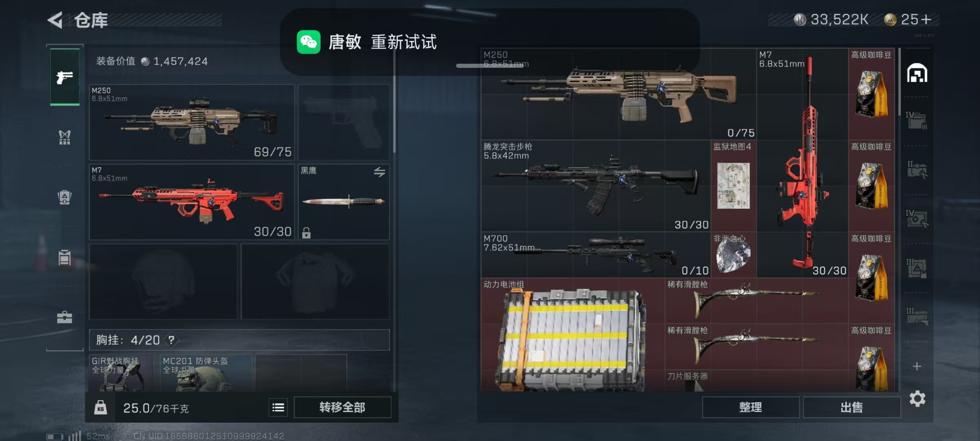Click the 整理 sort button
980x441 pixels.
pyautogui.click(x=750, y=407)
